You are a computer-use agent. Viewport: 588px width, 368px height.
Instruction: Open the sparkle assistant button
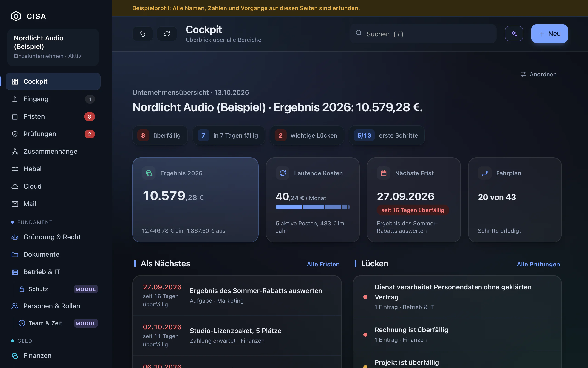514,34
